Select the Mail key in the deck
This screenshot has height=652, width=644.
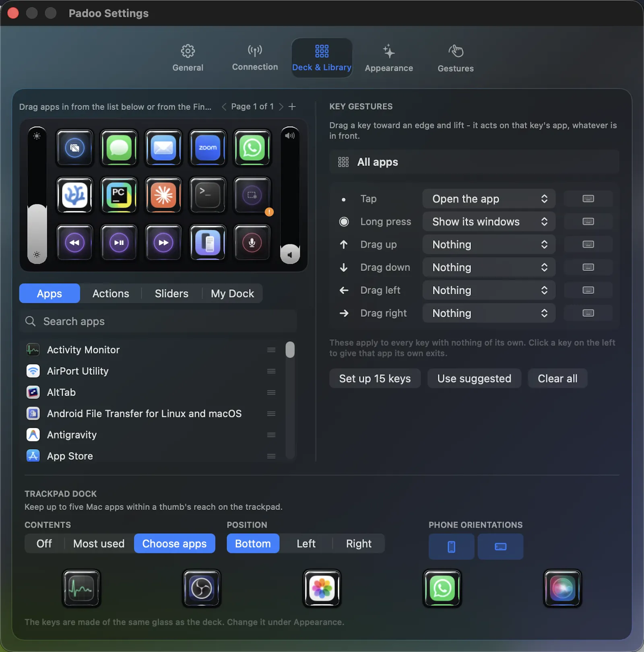pos(163,148)
